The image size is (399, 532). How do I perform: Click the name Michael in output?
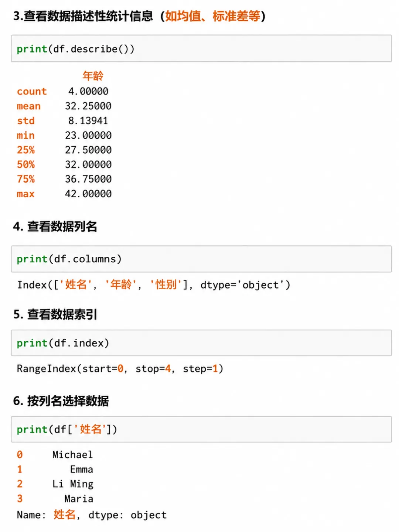tap(72, 455)
